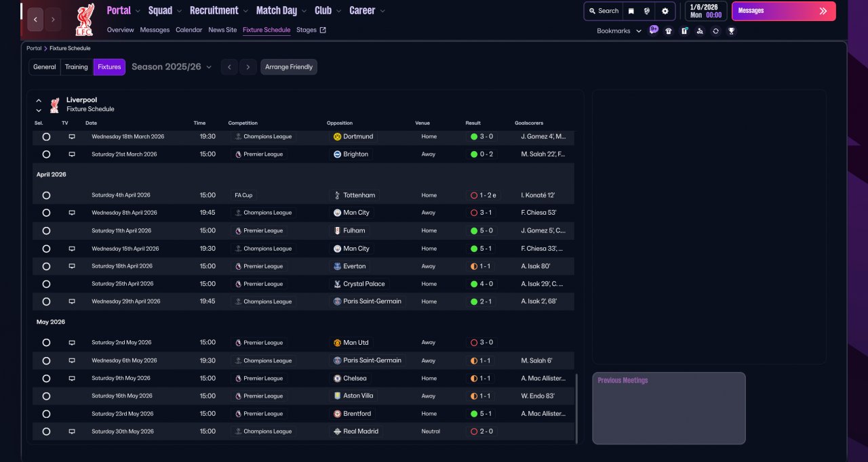This screenshot has width=868, height=462.
Task: Open the Calendar sub-menu item
Action: 189,30
